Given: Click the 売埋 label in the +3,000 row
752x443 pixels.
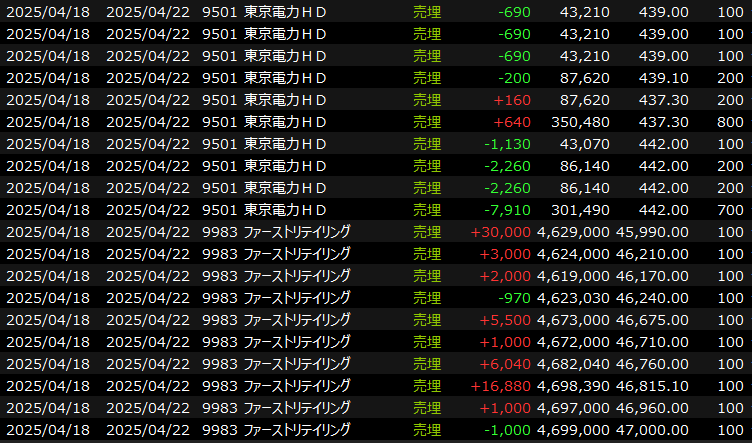Looking at the screenshot, I should point(426,254).
